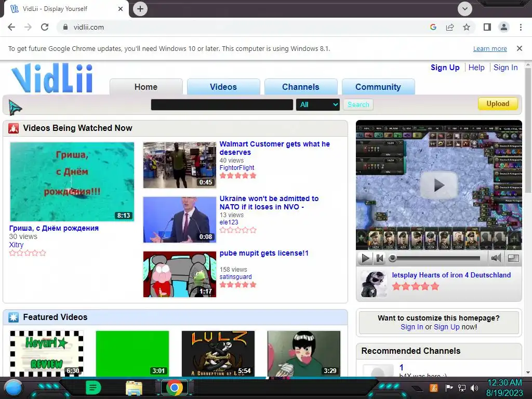Open the green screen featured video thumbnail

coord(132,353)
